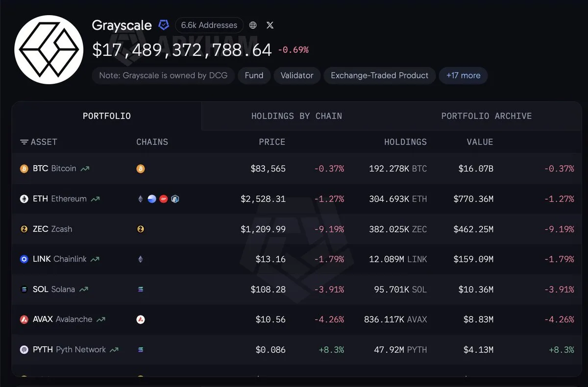Open the LINK Chainlink asset row

point(297,259)
